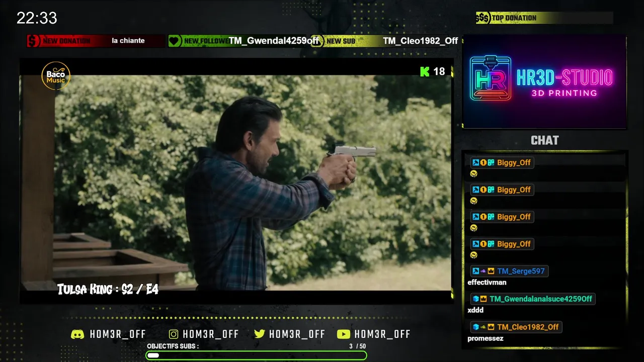
Task: Select chat username TM_Cleo1982_Off
Action: pos(528,327)
